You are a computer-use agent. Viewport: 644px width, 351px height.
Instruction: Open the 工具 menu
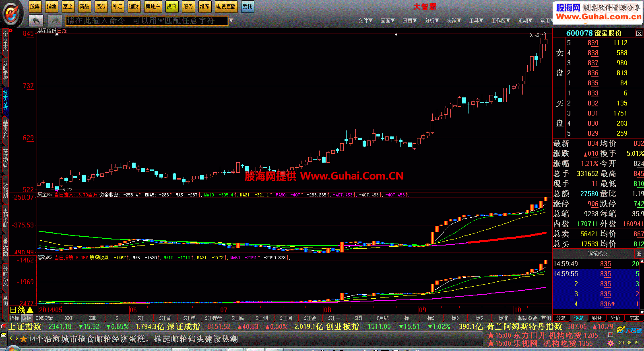point(476,21)
